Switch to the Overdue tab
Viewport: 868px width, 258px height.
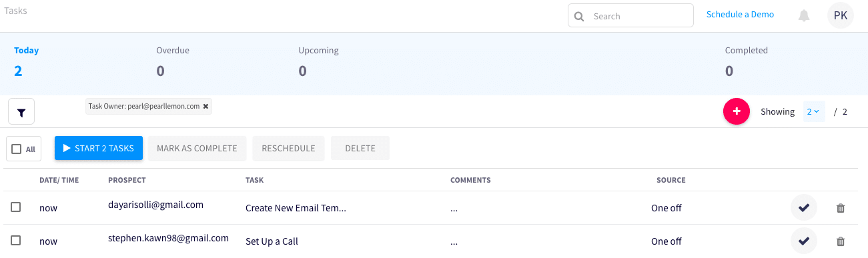coord(173,62)
